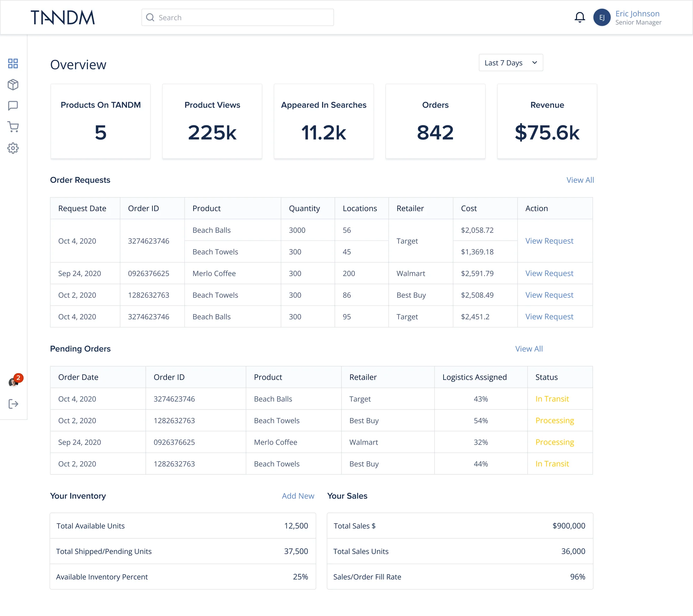Focus the Search input field
This screenshot has width=693, height=616.
click(x=238, y=17)
